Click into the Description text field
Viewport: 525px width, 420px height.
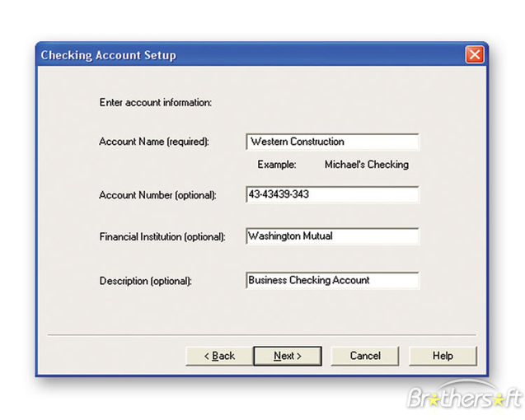click(x=332, y=280)
